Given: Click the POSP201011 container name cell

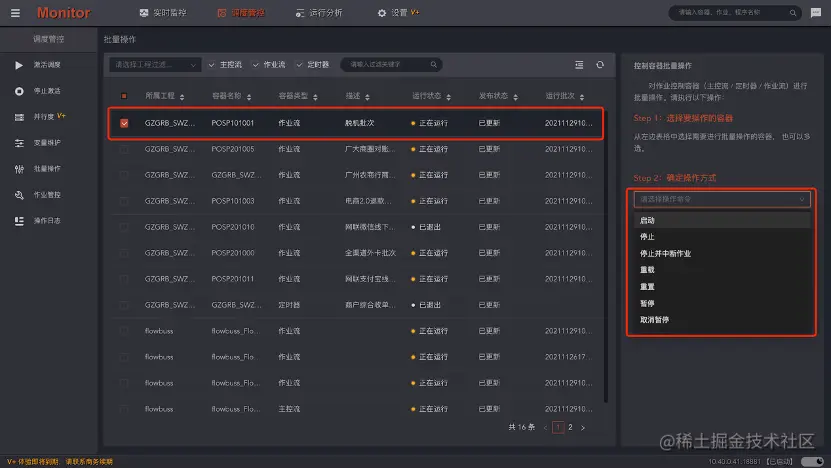Looking at the screenshot, I should coord(233,279).
